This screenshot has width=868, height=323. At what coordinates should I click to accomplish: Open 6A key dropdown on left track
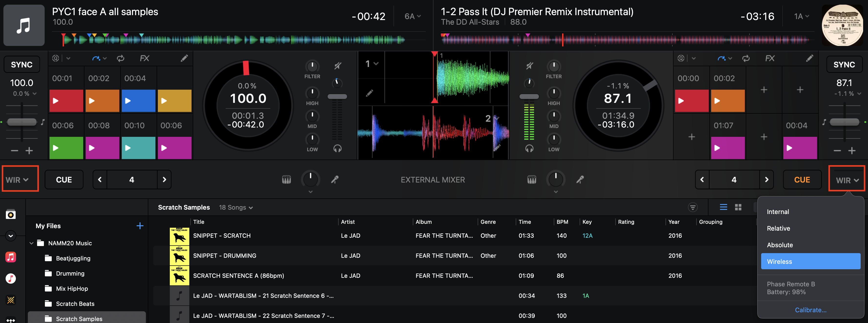point(413,16)
